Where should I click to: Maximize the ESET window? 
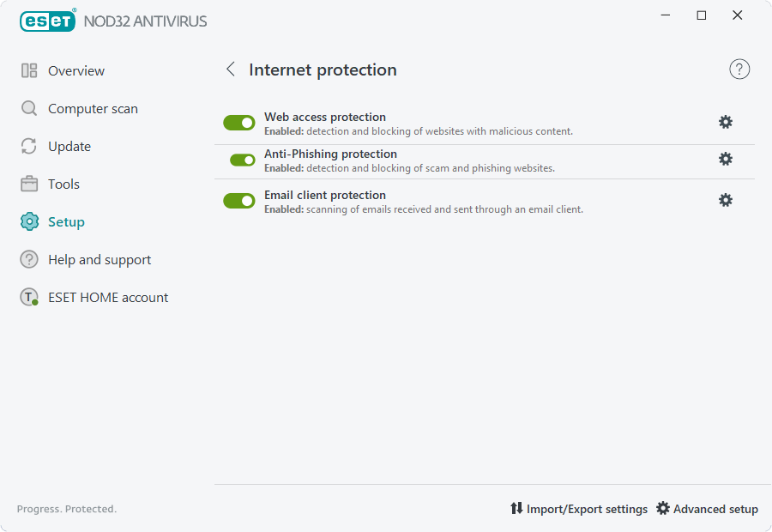pyautogui.click(x=701, y=15)
